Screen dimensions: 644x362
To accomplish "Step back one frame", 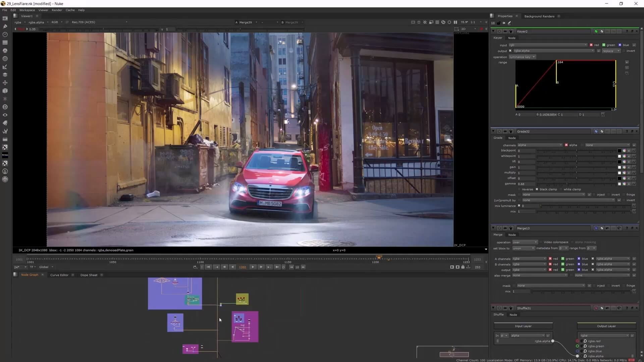I will point(224,267).
